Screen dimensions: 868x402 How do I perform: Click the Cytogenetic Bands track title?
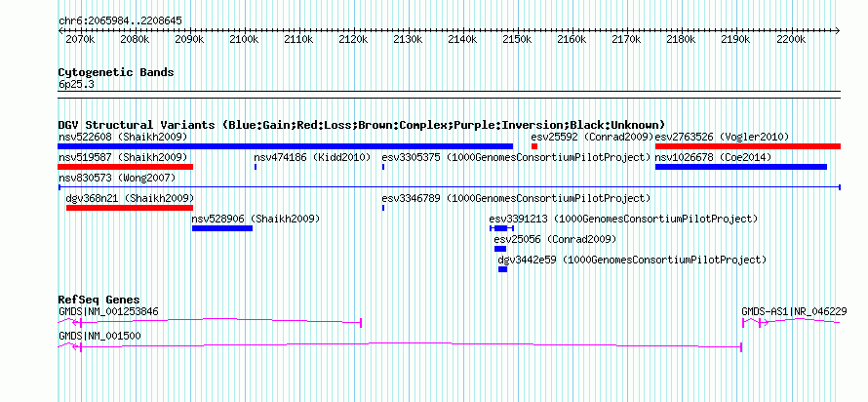pos(116,72)
